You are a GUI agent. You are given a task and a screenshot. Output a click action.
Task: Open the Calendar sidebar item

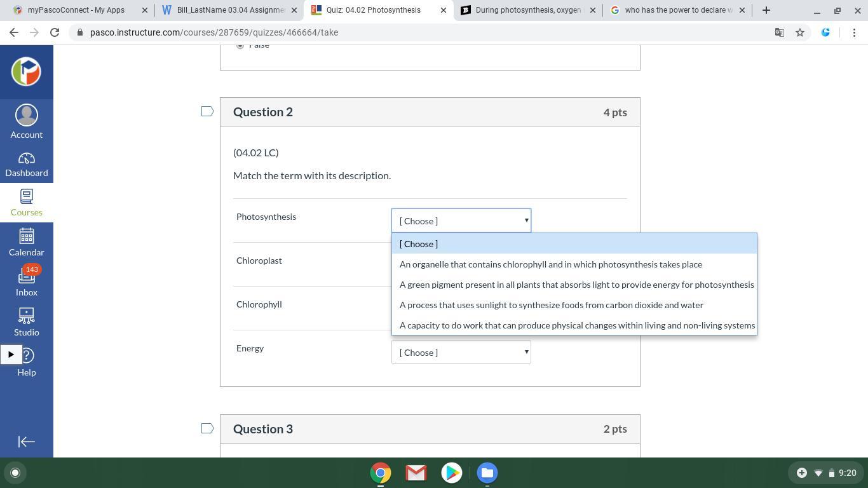(x=26, y=243)
